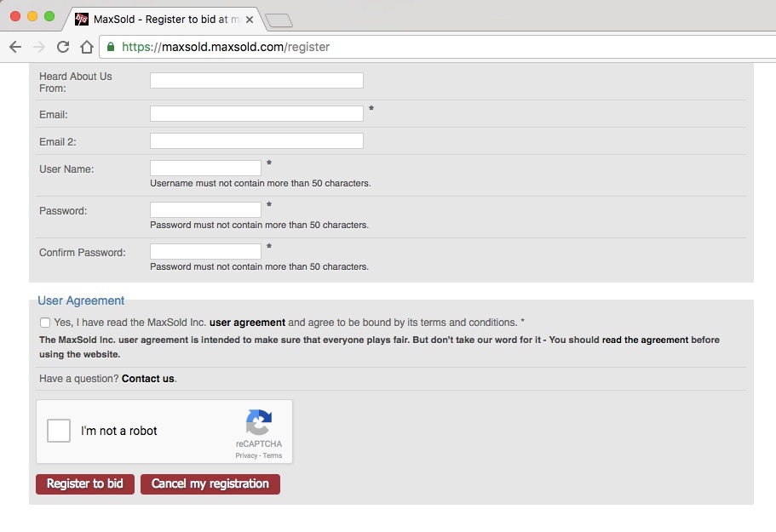Click the macOS yellow minimize window button

(32, 16)
